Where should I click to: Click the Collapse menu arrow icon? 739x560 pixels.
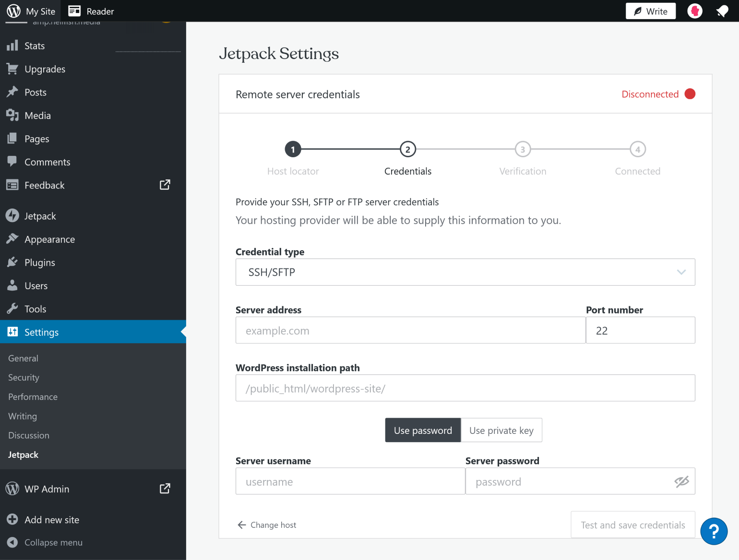click(12, 542)
